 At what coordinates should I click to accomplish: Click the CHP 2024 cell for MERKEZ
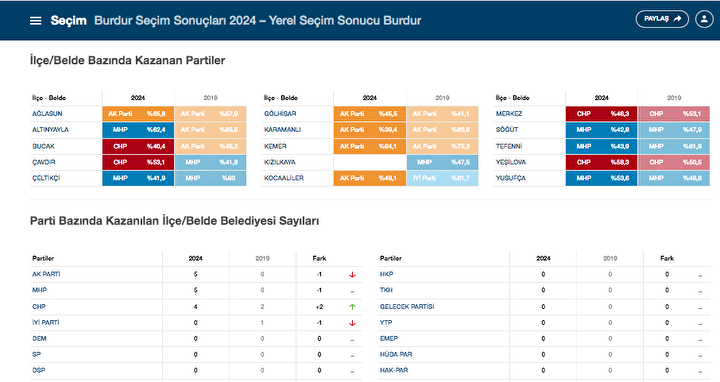pyautogui.click(x=601, y=113)
